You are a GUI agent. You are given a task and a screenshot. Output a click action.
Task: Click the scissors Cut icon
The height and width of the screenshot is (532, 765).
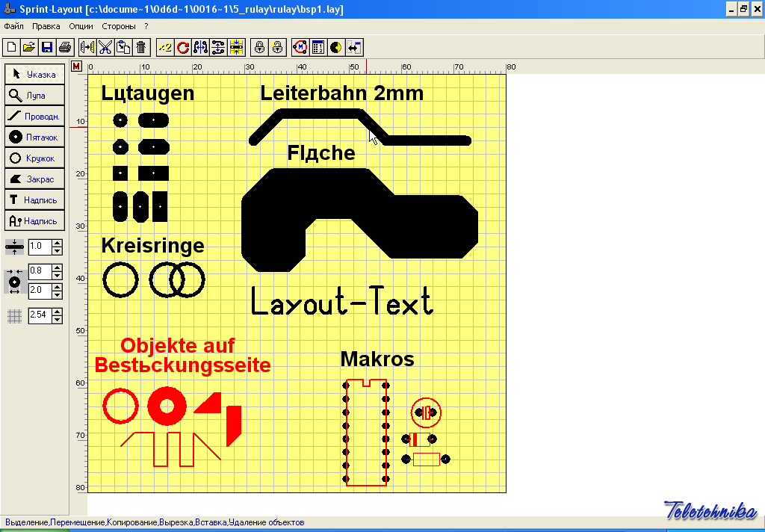[105, 47]
